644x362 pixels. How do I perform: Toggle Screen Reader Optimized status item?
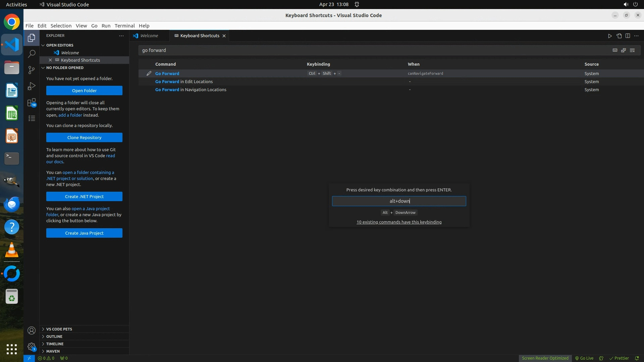coord(545,358)
